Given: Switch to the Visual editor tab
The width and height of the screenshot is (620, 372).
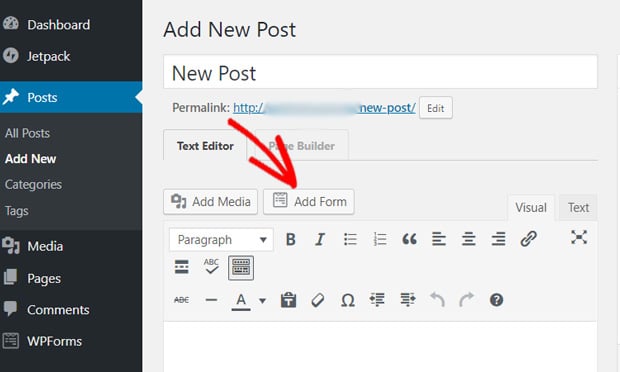Looking at the screenshot, I should point(531,208).
